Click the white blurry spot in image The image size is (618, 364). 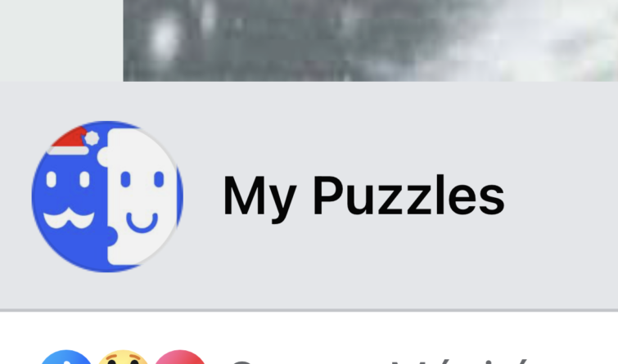click(x=164, y=38)
